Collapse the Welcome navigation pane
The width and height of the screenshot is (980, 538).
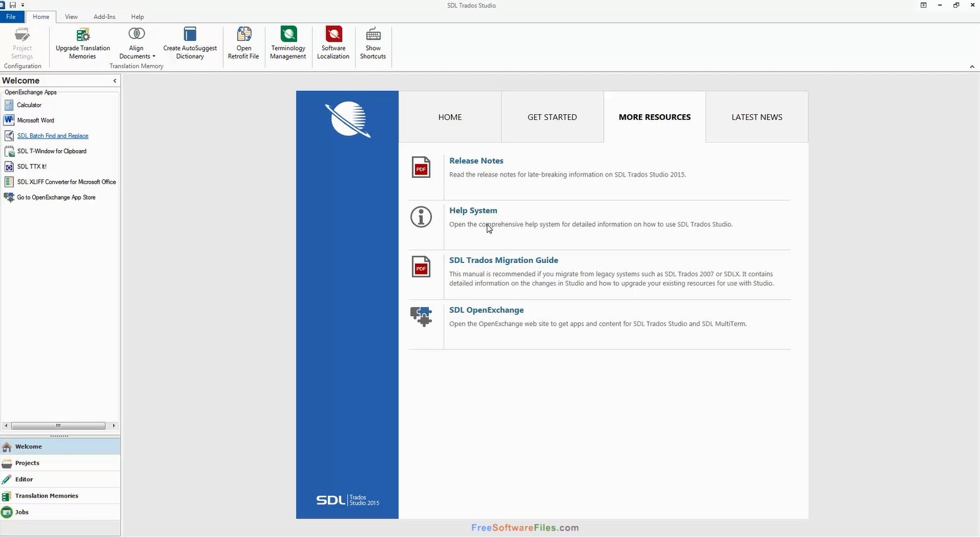click(x=115, y=81)
